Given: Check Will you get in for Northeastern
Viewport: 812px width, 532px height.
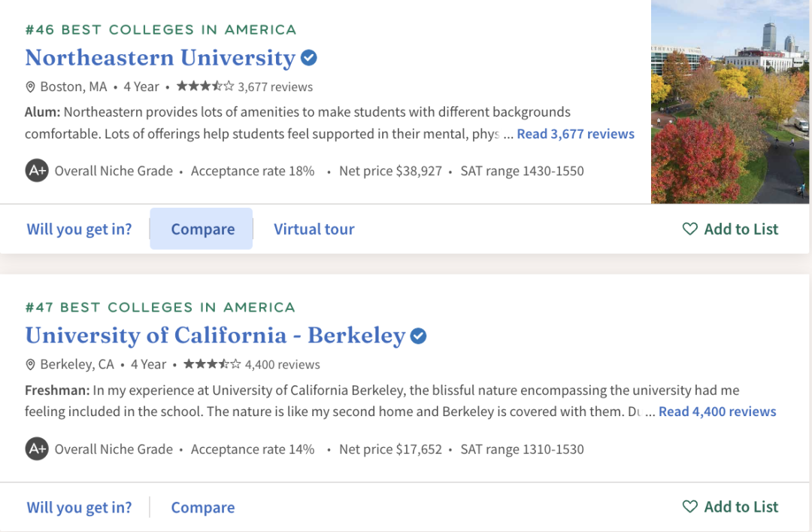Looking at the screenshot, I should 79,229.
